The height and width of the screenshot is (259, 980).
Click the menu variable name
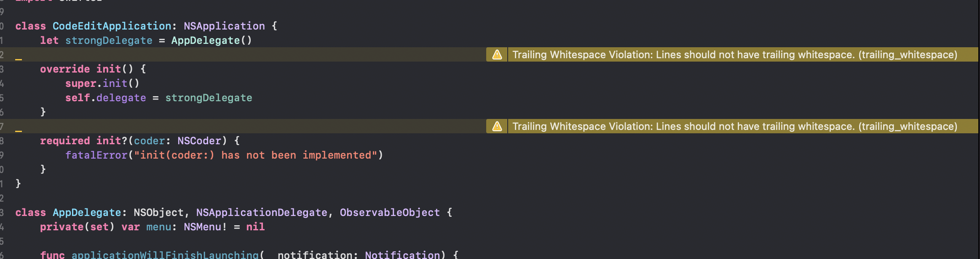click(x=159, y=227)
